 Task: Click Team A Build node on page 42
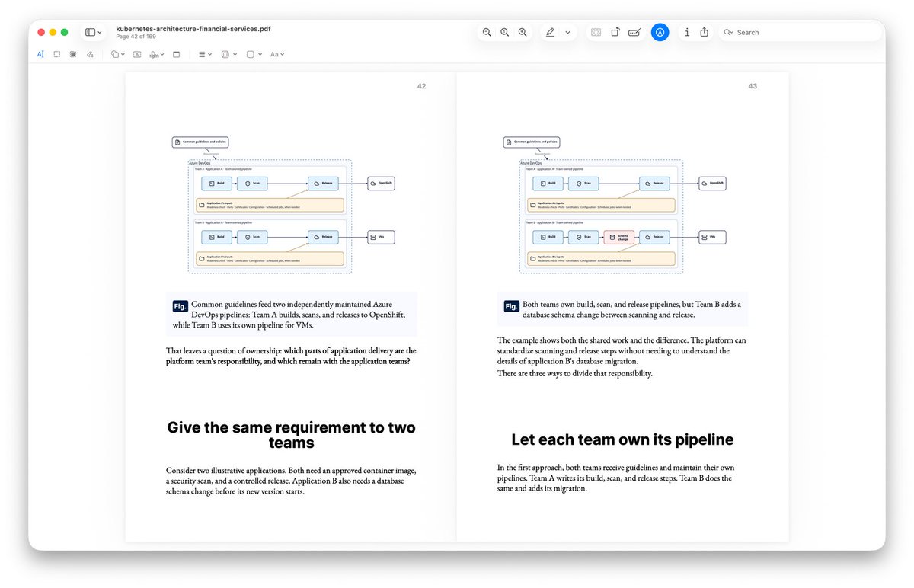point(217,184)
